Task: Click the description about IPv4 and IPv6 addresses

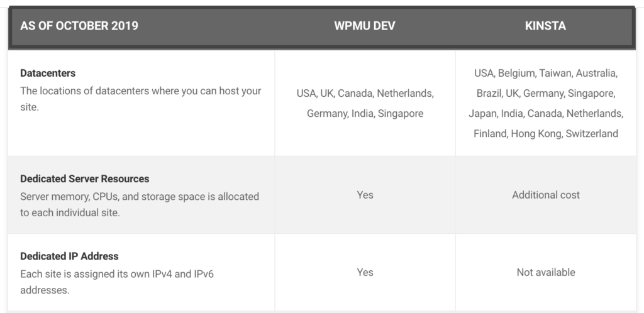Action: (117, 282)
